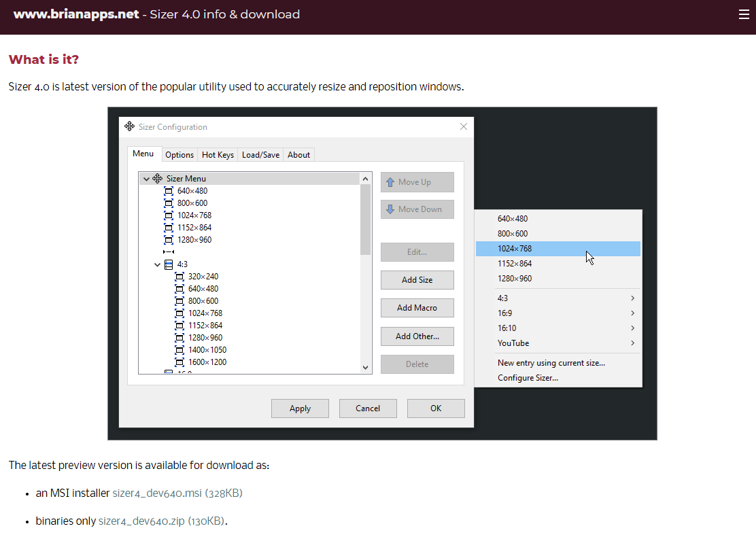Choose 1280×960 in the popup menu
This screenshot has height=539, width=756.
(558, 279)
